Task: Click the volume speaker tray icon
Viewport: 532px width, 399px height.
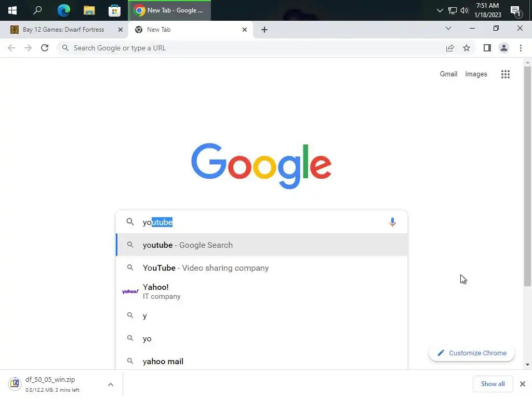Action: [464, 10]
